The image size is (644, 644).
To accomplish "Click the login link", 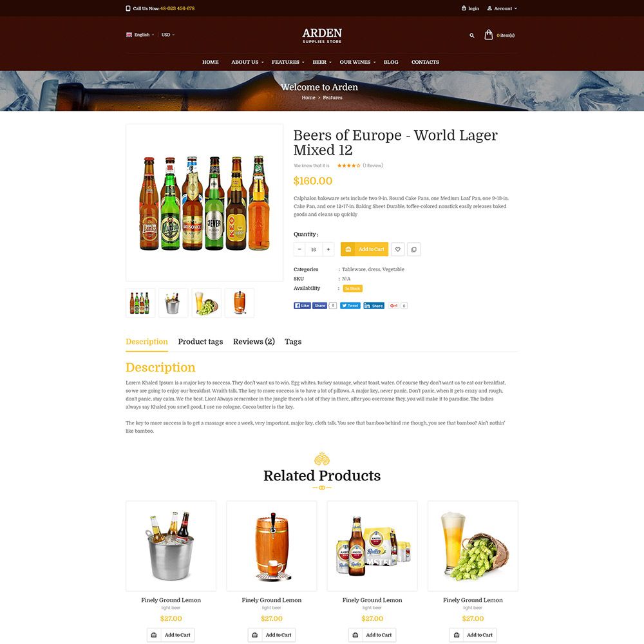I will coord(470,8).
